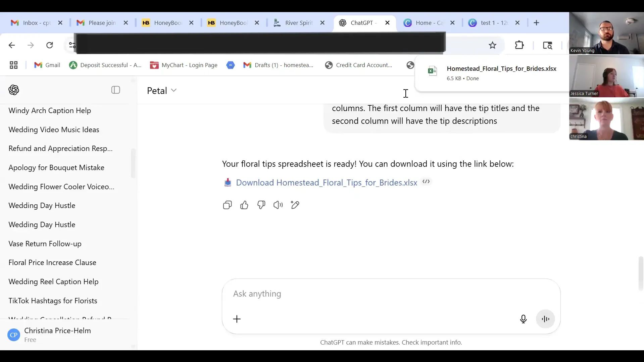Open the Credit Card Account bookmark
The image size is (644, 362).
[358, 65]
